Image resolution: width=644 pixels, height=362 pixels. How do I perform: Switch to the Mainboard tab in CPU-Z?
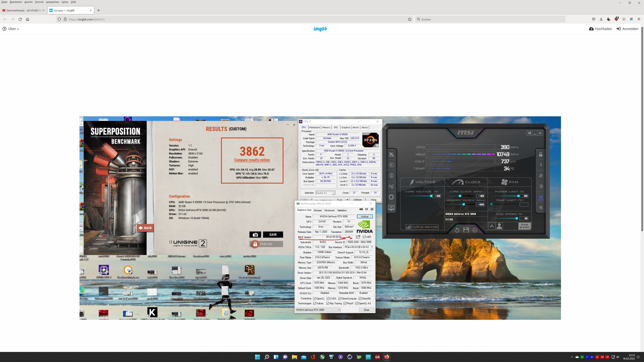click(x=314, y=127)
